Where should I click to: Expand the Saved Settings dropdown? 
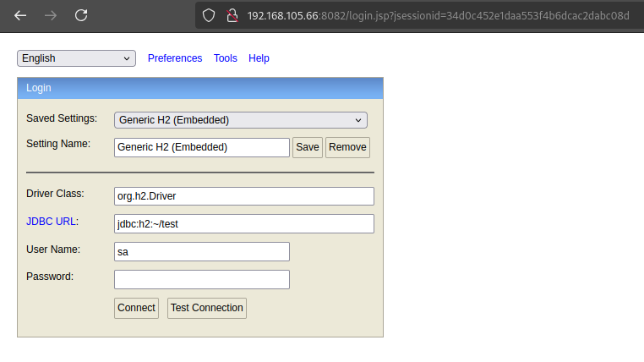tap(241, 120)
